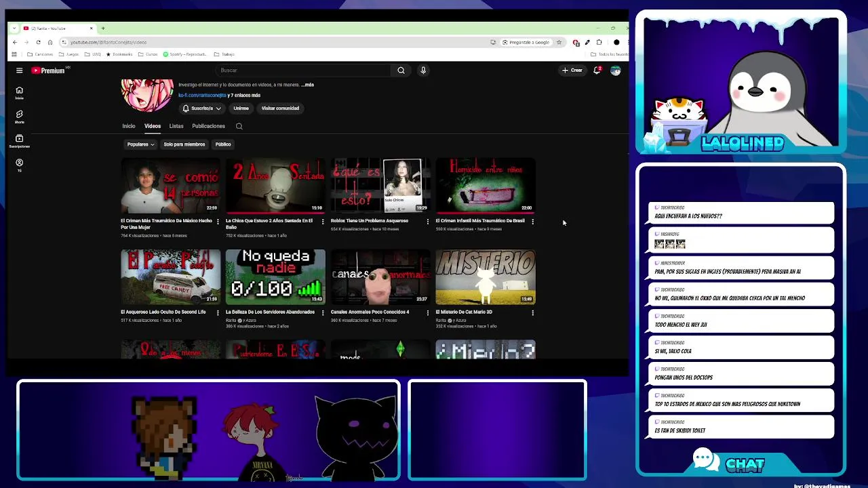The width and height of the screenshot is (868, 488).
Task: Open the Juegos bookmark folder
Action: (x=68, y=54)
